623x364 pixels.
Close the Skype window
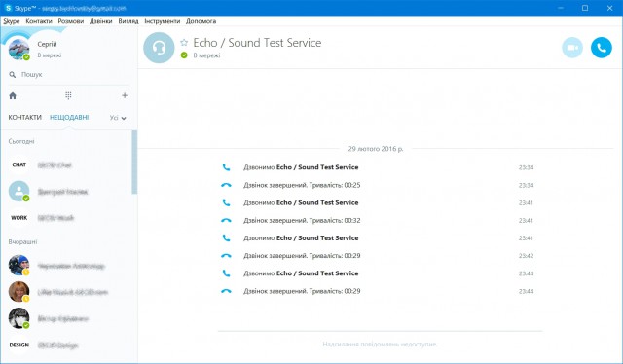(609, 8)
